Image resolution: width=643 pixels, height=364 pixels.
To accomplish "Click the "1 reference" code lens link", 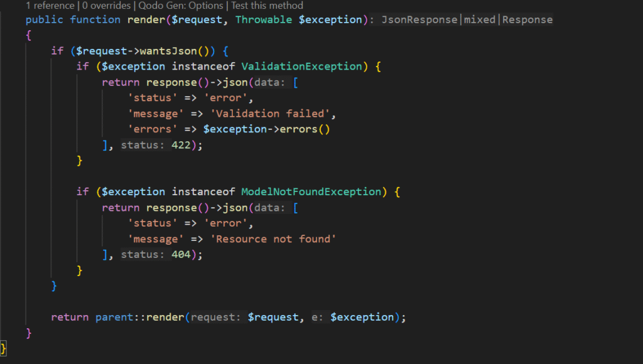I will point(50,6).
